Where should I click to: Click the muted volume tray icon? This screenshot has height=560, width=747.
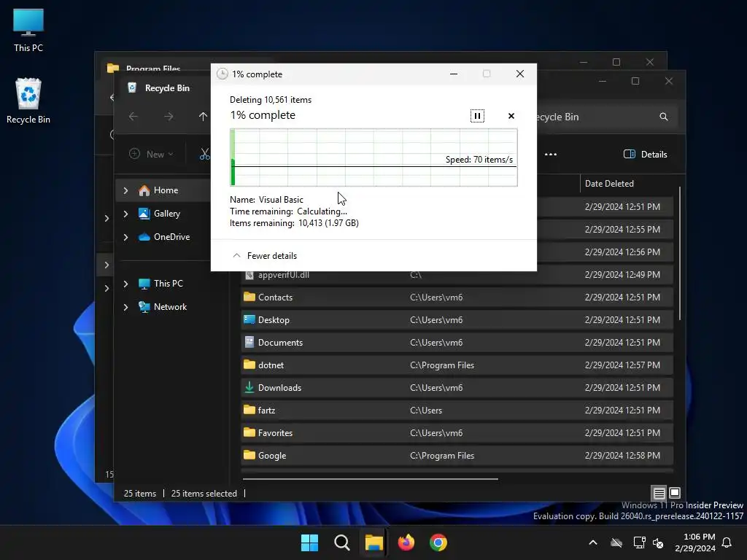click(x=658, y=542)
